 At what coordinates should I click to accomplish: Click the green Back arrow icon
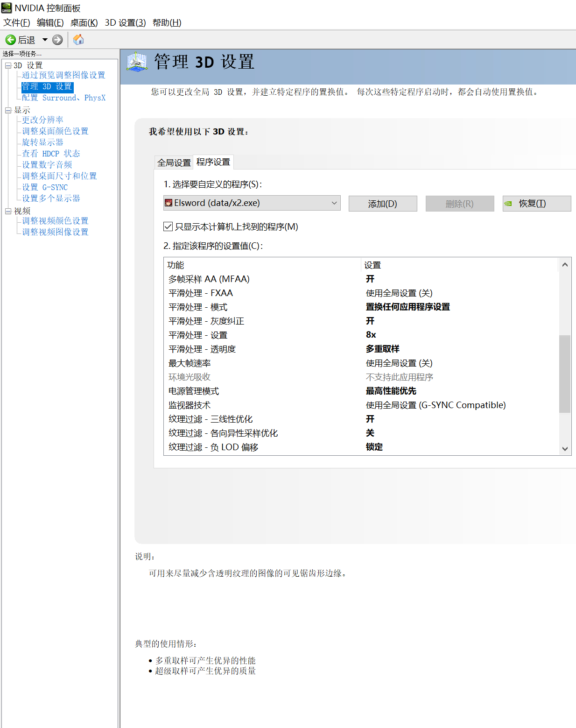click(x=10, y=40)
